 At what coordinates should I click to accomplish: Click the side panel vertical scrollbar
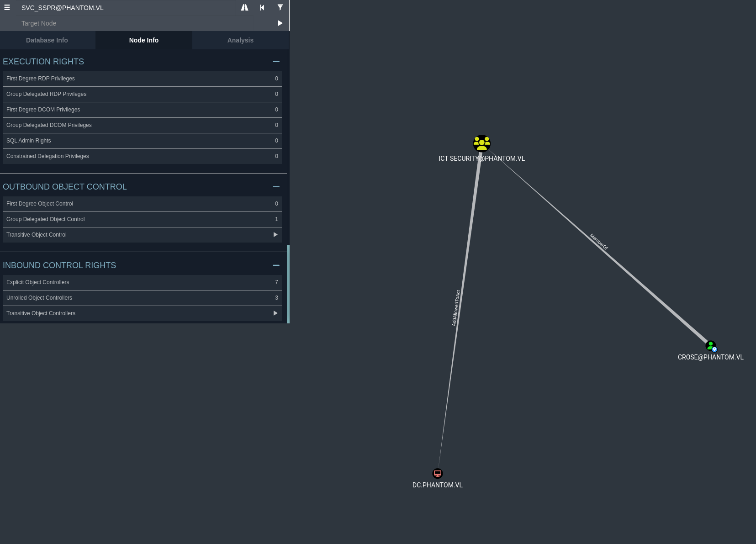(x=288, y=284)
